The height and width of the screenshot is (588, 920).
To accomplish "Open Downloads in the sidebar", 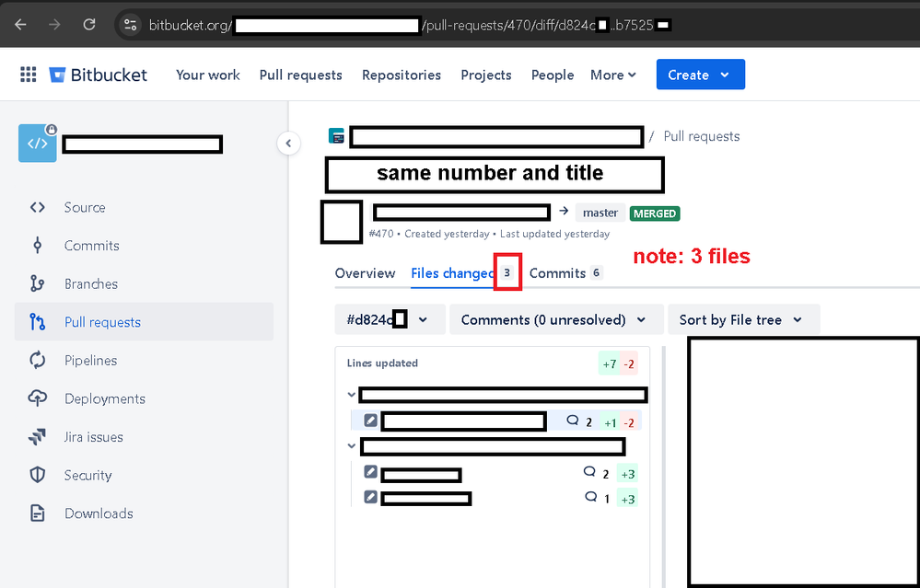I will tap(144, 513).
